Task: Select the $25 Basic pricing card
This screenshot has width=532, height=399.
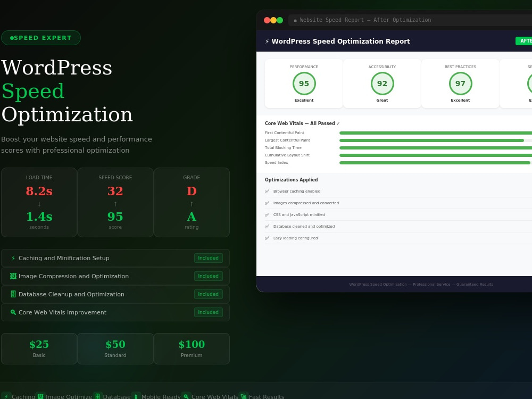Action: (39, 349)
